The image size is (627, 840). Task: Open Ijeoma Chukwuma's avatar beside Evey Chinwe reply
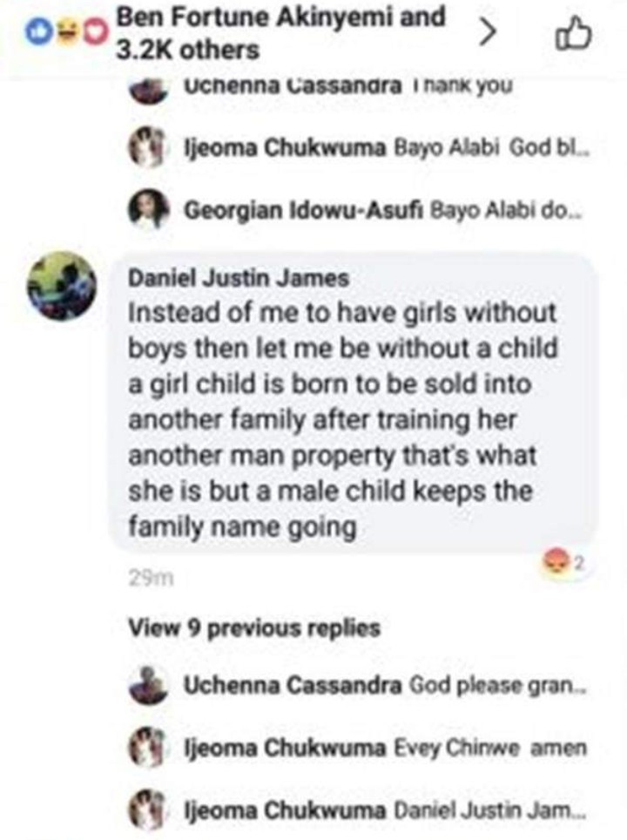coord(148,748)
